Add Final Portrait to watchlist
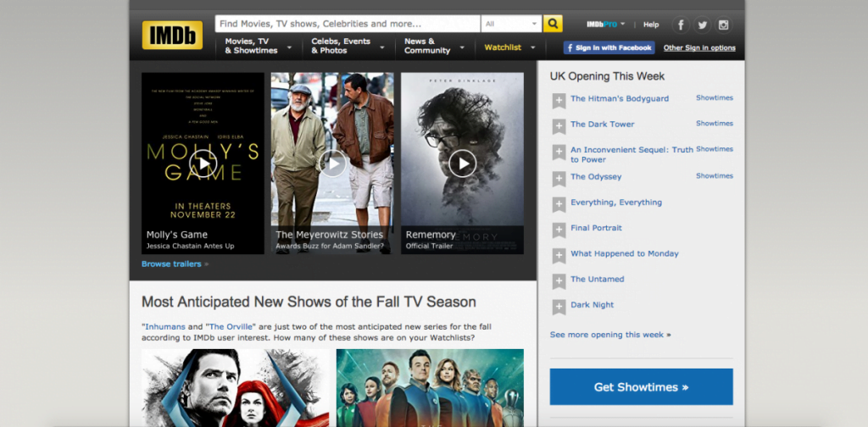The width and height of the screenshot is (868, 427). tap(559, 230)
